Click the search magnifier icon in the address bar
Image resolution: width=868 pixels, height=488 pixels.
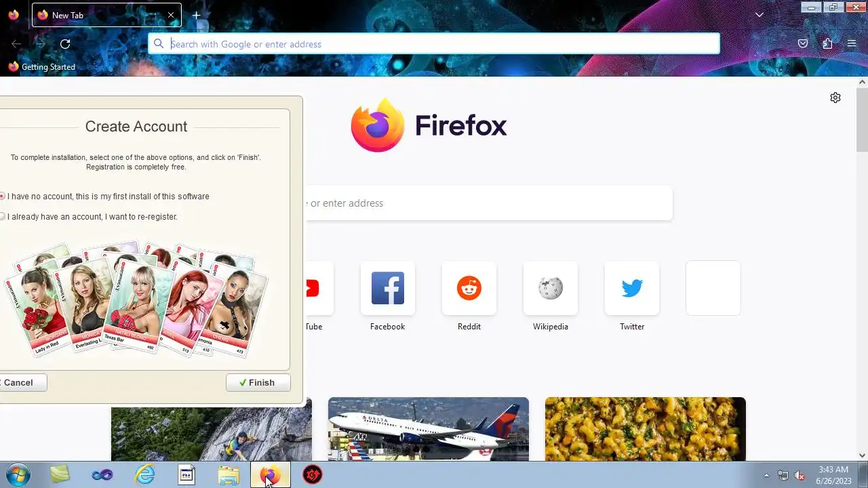(159, 44)
